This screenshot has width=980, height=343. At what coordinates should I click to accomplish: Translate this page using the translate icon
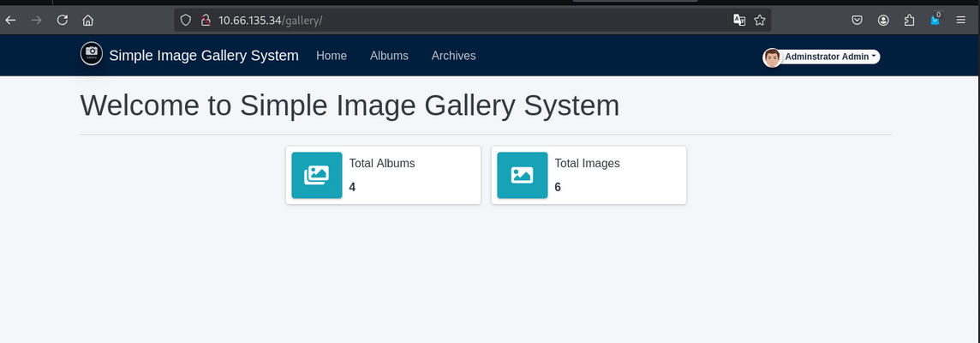pos(738,21)
